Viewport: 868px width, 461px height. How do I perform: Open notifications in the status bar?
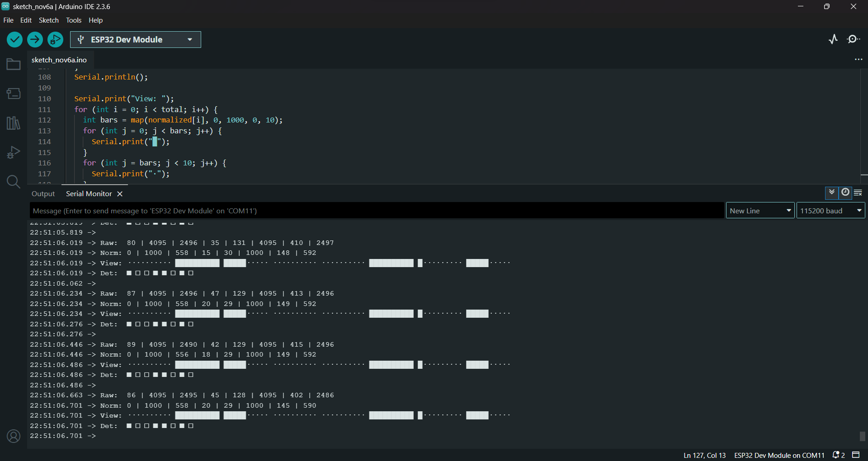click(839, 455)
